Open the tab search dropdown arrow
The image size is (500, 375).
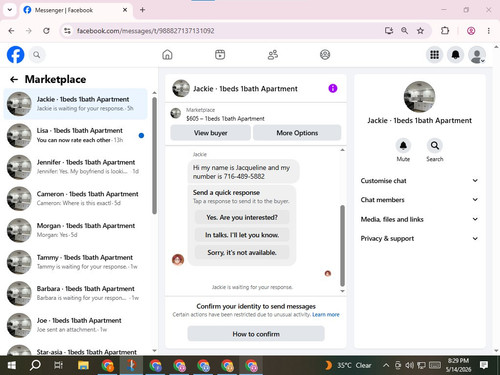click(x=10, y=10)
